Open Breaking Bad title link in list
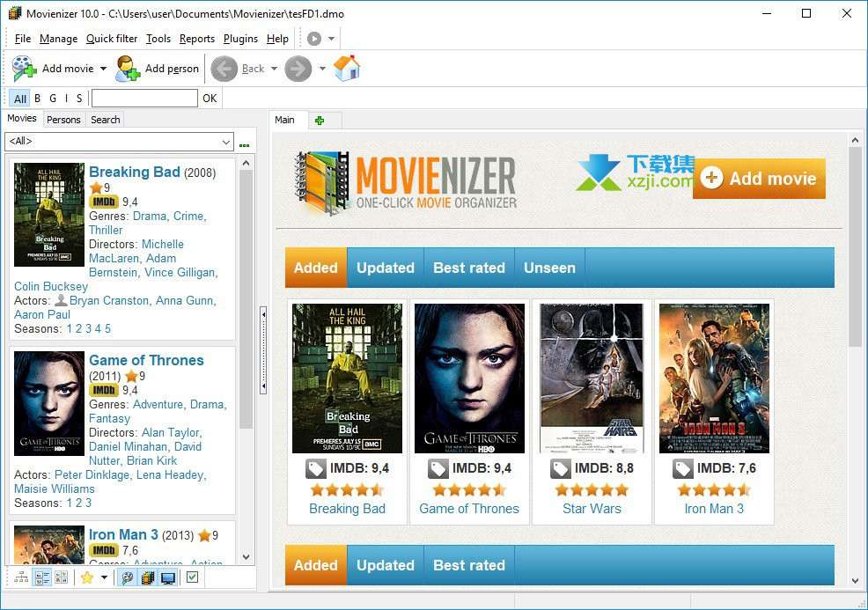This screenshot has width=868, height=610. (135, 173)
